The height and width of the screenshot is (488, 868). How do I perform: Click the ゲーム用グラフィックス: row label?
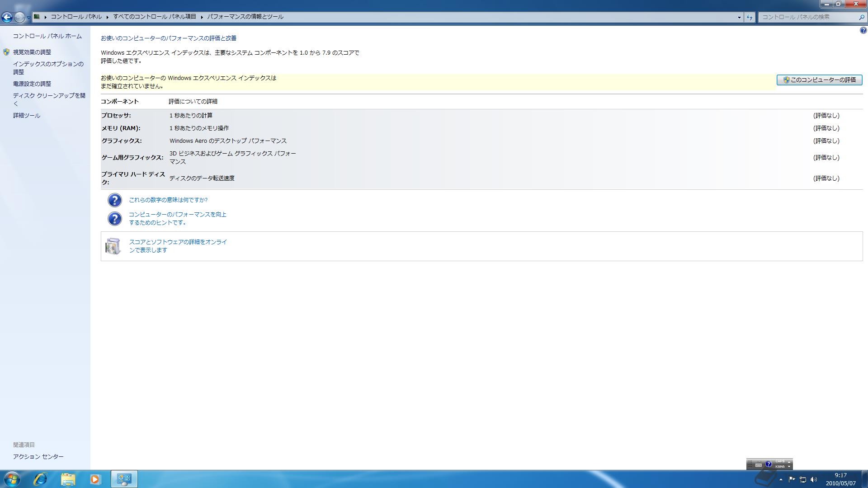tap(132, 158)
